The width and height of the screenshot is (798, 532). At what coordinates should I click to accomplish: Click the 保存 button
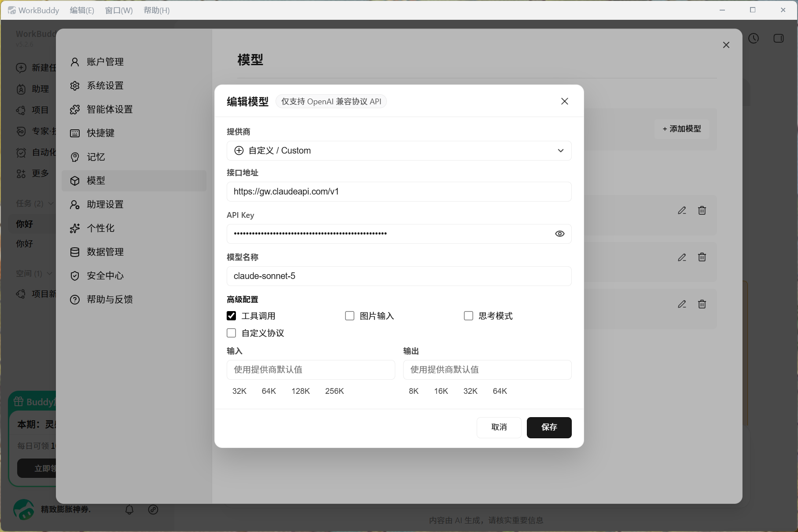(549, 427)
